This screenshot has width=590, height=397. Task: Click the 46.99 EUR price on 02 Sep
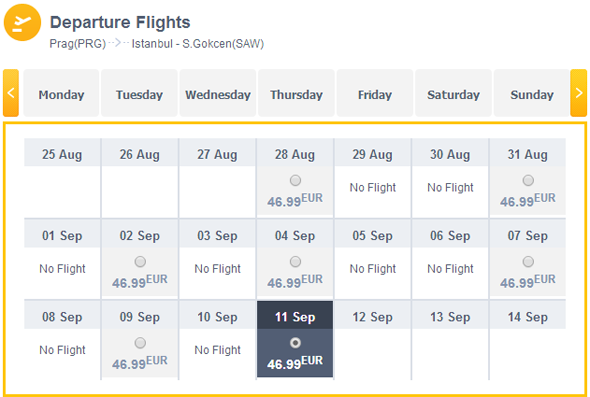pyautogui.click(x=140, y=281)
